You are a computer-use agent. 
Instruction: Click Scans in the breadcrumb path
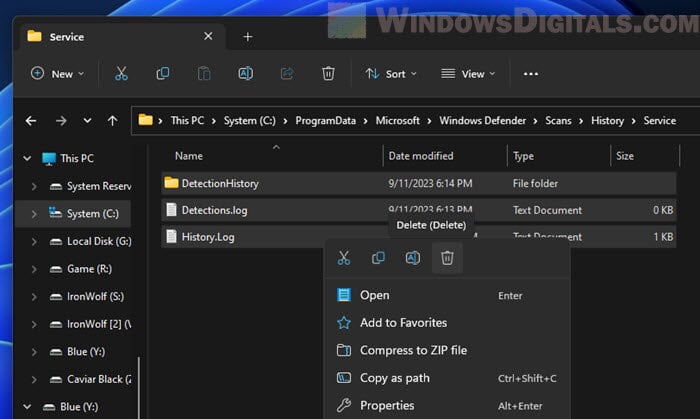point(558,120)
